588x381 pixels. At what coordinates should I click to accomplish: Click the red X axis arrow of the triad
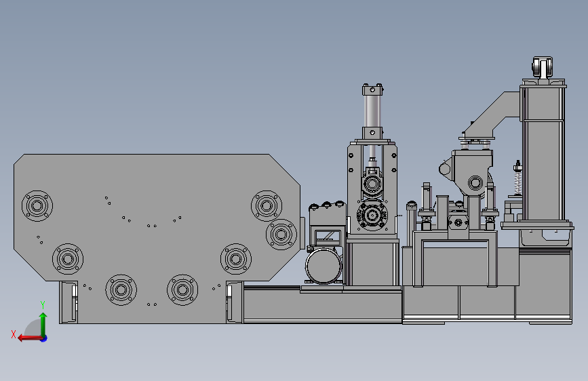point(30,338)
